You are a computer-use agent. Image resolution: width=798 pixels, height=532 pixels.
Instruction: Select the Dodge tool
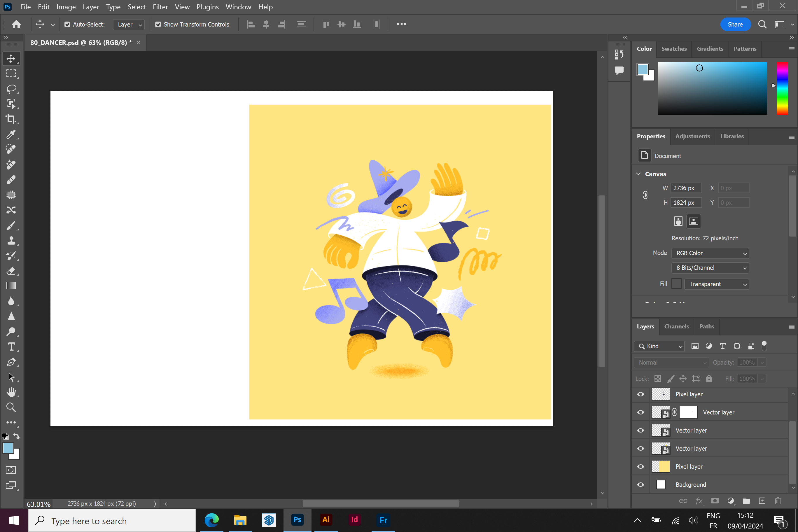pos(11,332)
